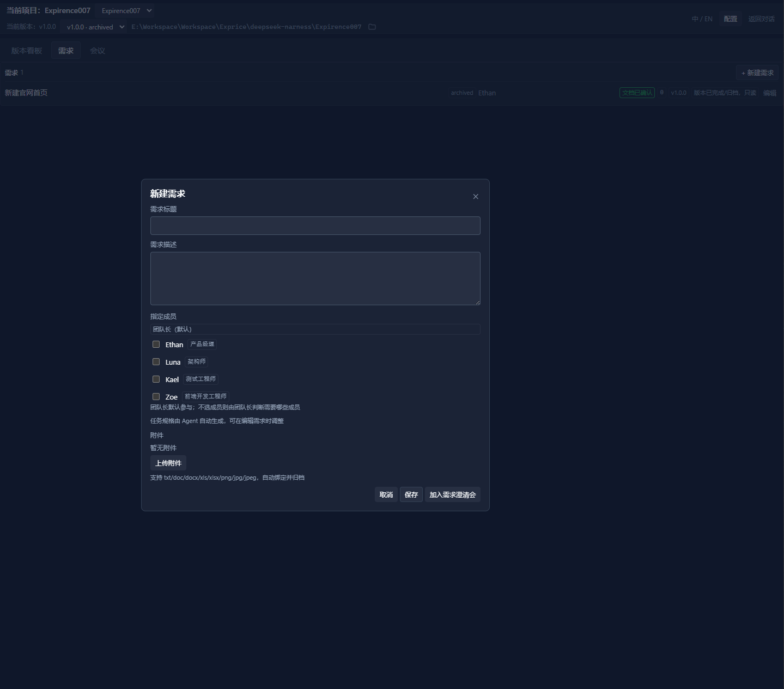Click the 保存 button in dialog
784x689 pixels.
click(x=411, y=494)
